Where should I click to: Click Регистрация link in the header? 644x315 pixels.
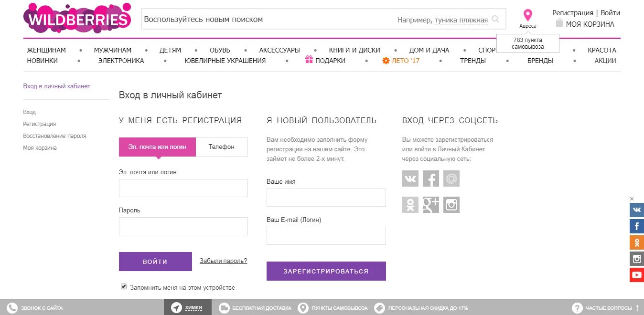573,13
